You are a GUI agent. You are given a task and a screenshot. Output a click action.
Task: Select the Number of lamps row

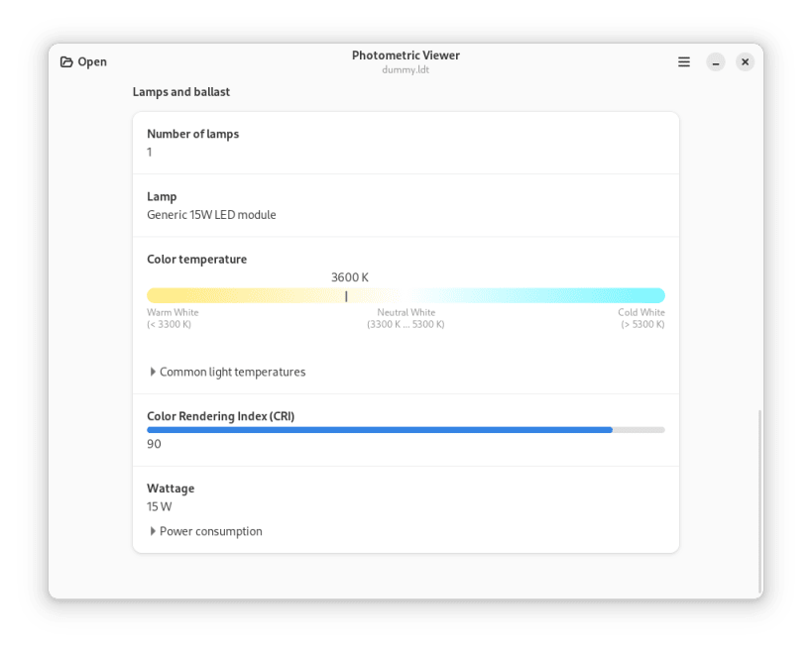tap(406, 142)
